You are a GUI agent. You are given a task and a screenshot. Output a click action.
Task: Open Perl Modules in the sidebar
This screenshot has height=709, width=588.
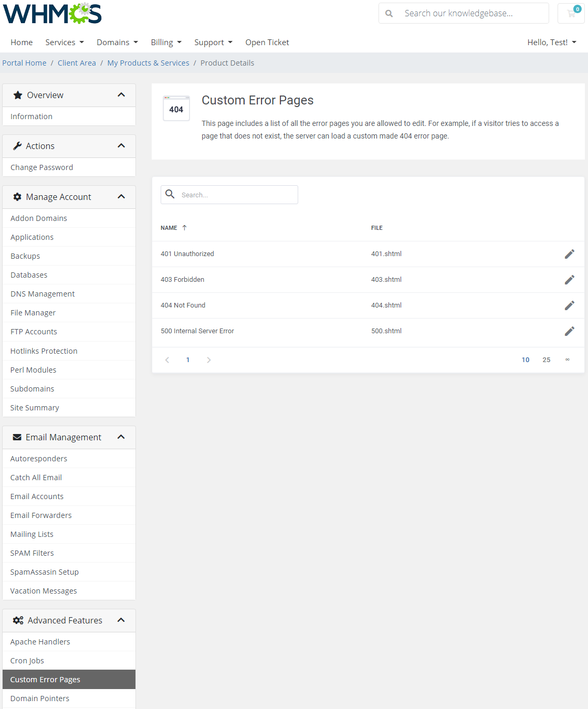click(69, 370)
